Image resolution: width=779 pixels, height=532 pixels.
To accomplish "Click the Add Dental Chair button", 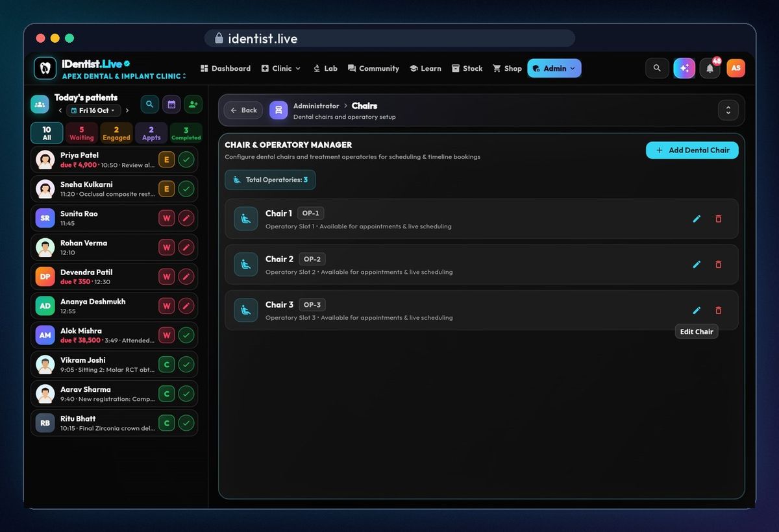I will tap(692, 150).
